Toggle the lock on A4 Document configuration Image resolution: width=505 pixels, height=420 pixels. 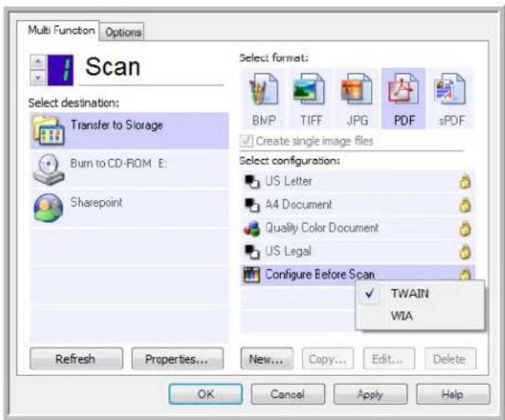465,206
